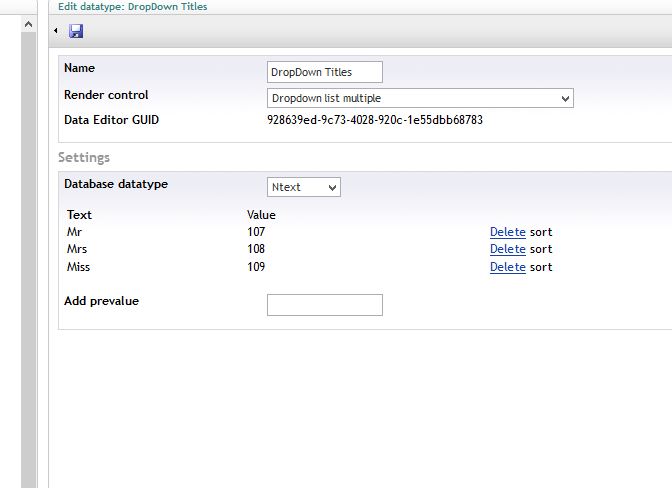Click the left panel vertical scrollbar
672x488 pixels.
tap(29, 250)
